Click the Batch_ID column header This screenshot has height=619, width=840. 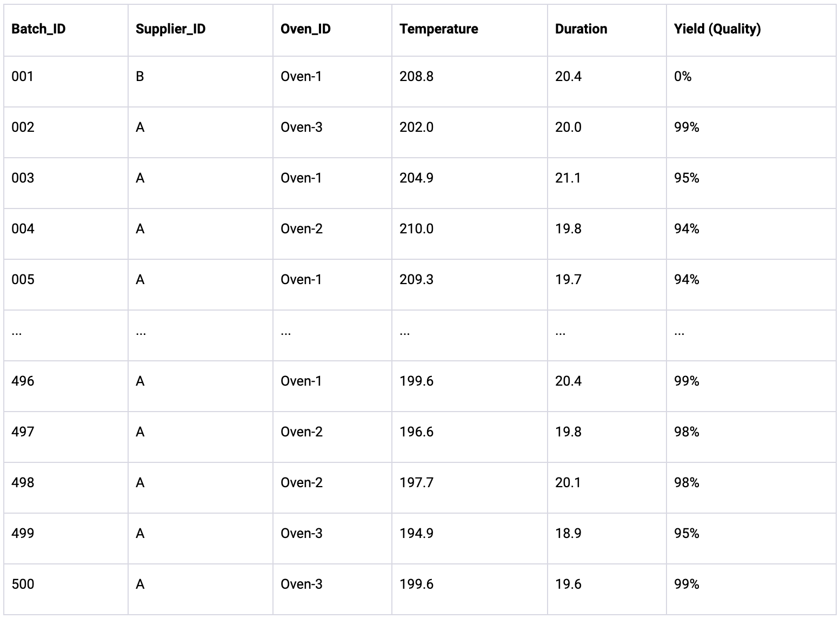point(38,29)
